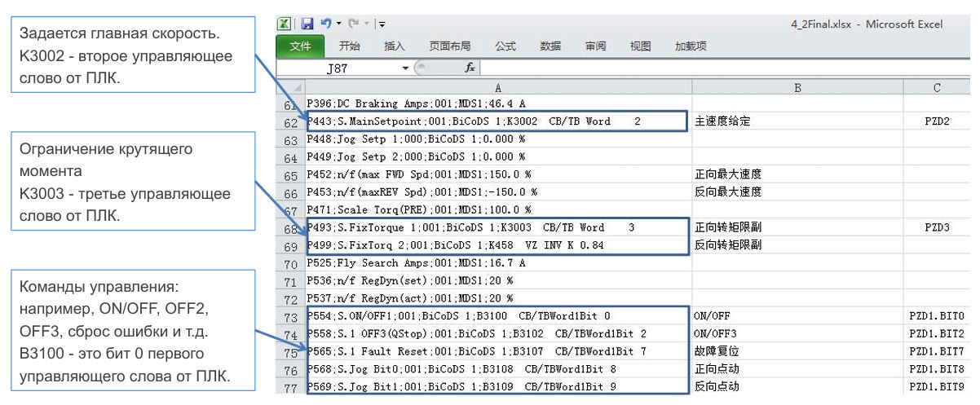Click the Excel application icon in title bar
Screen dimensions: 980x405
click(x=284, y=25)
